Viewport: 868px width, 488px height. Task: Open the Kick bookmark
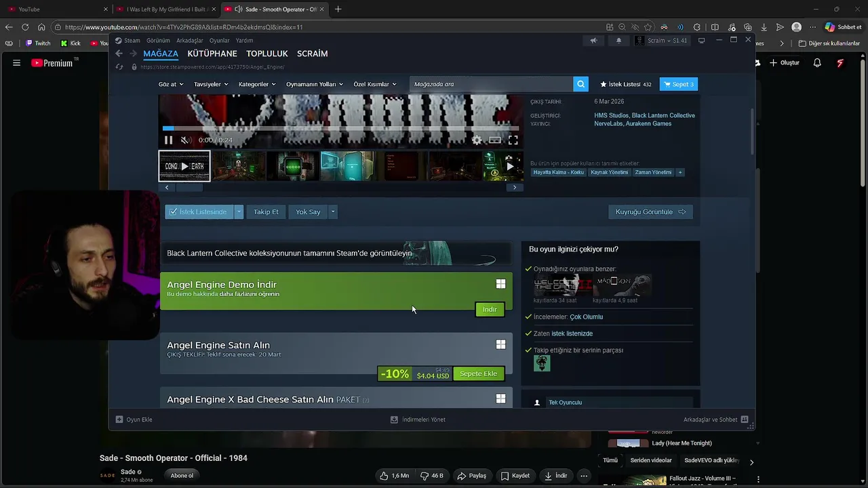(71, 43)
